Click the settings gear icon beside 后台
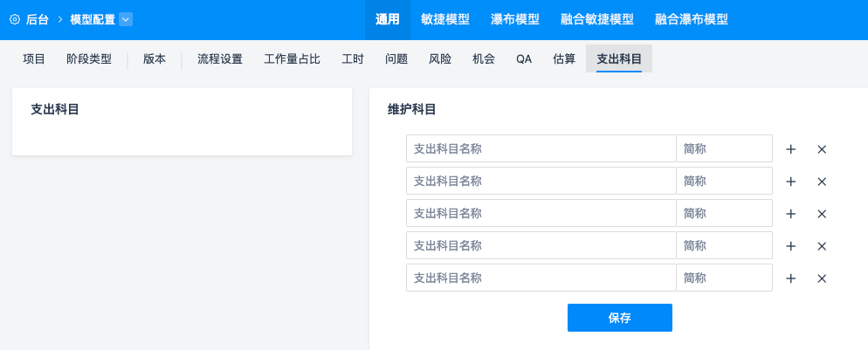 15,20
